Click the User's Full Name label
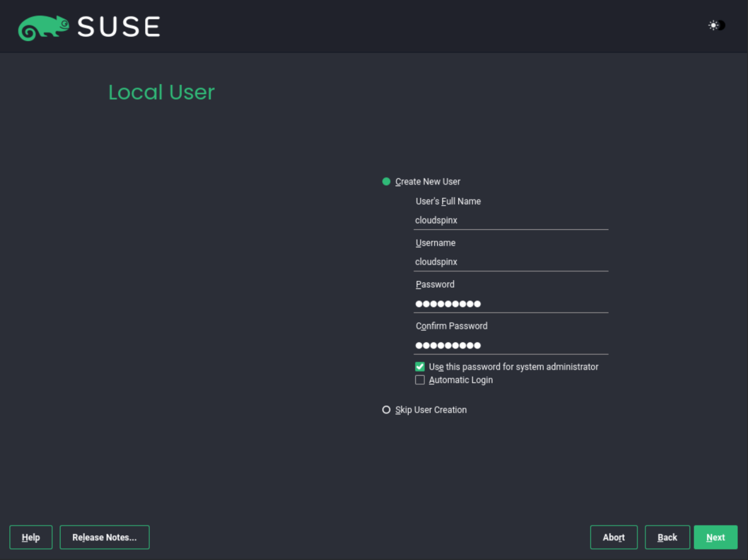 (x=448, y=201)
